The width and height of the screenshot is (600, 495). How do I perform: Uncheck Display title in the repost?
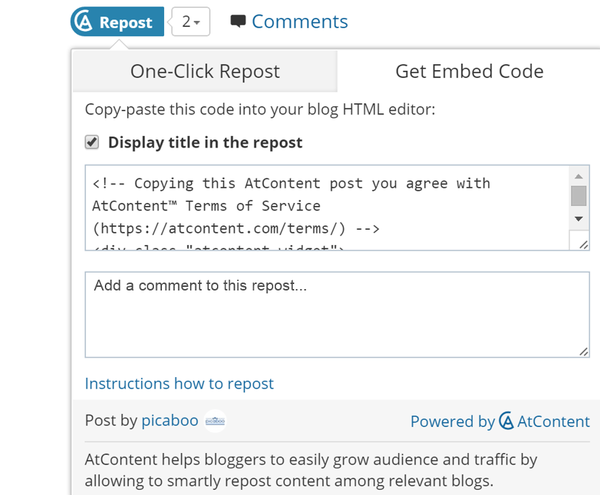coord(92,142)
